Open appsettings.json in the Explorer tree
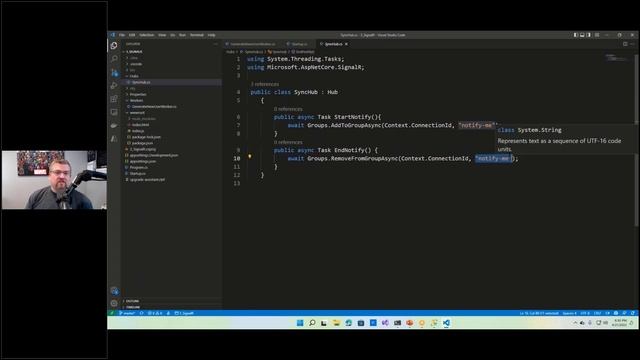 click(143, 161)
